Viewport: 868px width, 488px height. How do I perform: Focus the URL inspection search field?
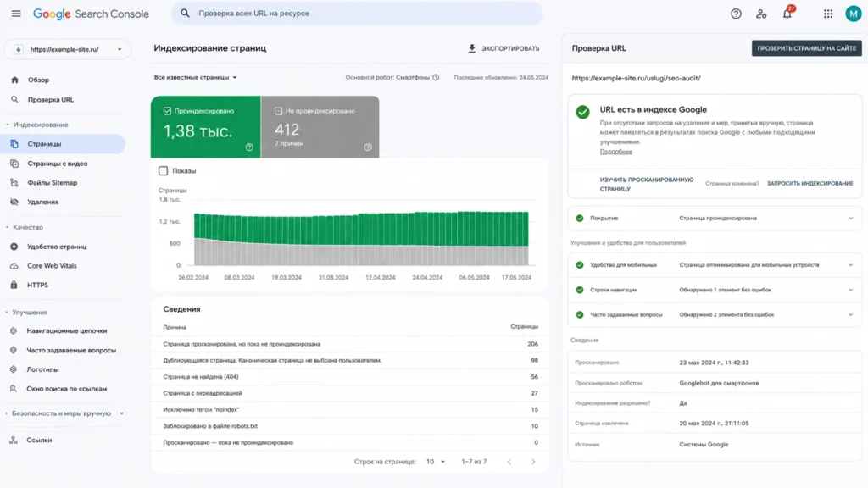click(x=357, y=14)
